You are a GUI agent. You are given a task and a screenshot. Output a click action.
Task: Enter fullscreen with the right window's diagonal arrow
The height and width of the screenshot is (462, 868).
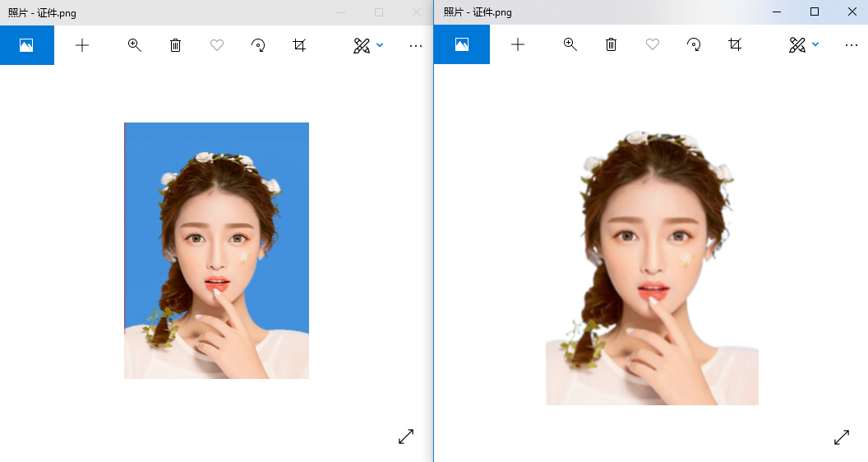pyautogui.click(x=842, y=437)
